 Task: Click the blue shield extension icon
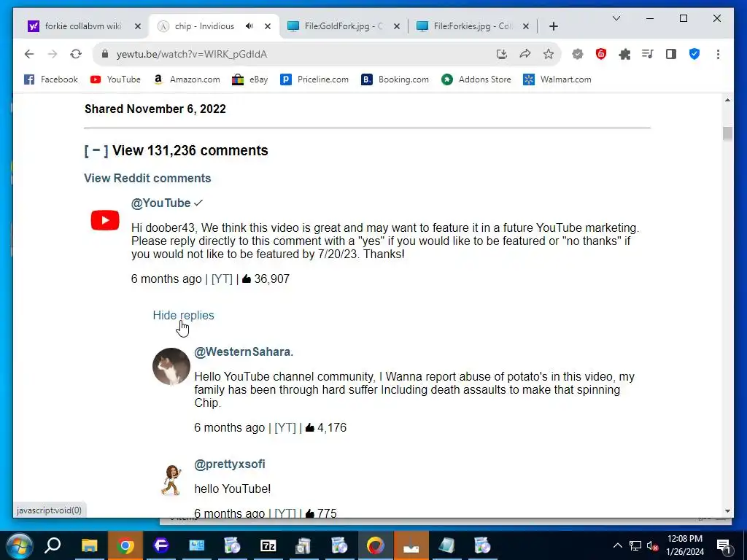[694, 54]
